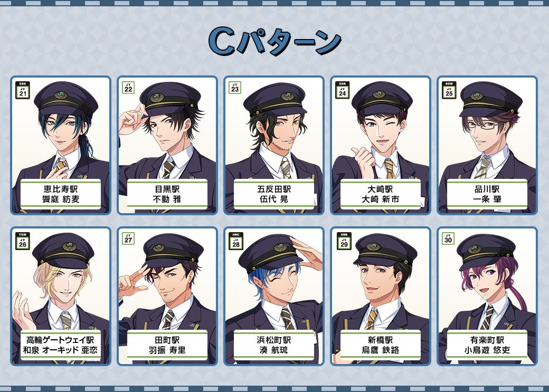
Task: Select the 目黒駅 不動 雅 name label
Action: (x=167, y=194)
